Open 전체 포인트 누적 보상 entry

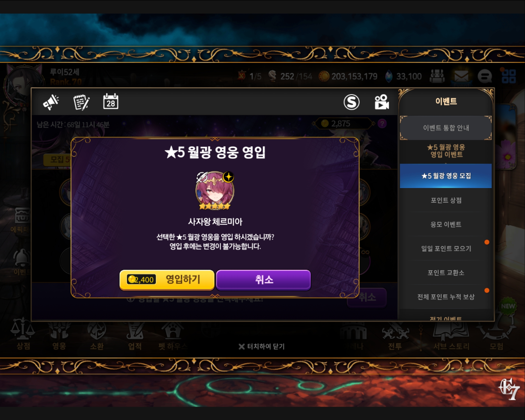tap(446, 297)
